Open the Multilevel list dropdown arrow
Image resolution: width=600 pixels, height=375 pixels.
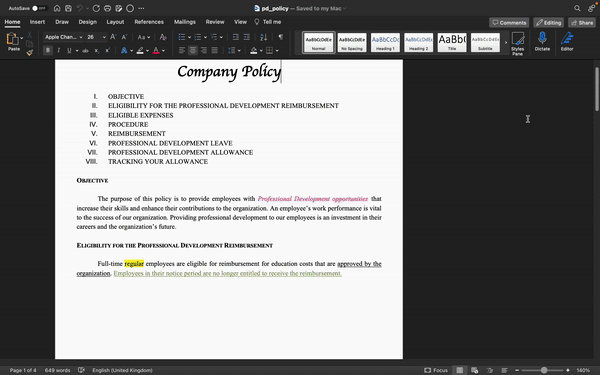coord(221,37)
